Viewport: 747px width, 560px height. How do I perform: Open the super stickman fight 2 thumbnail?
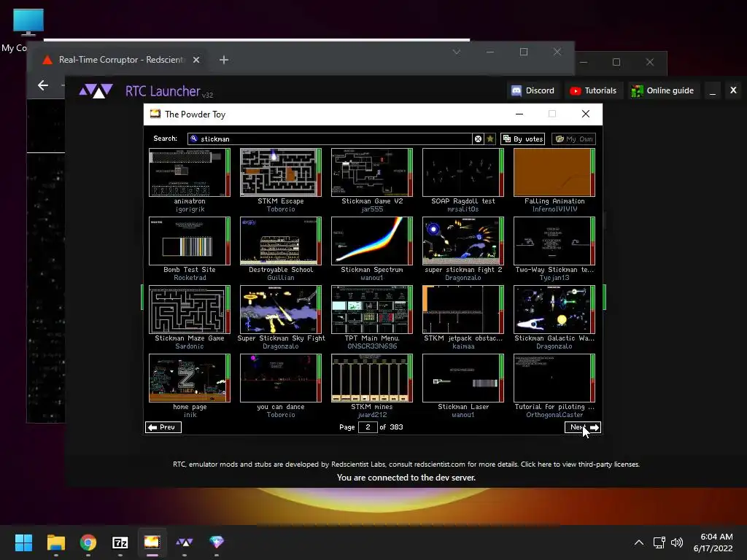point(463,241)
